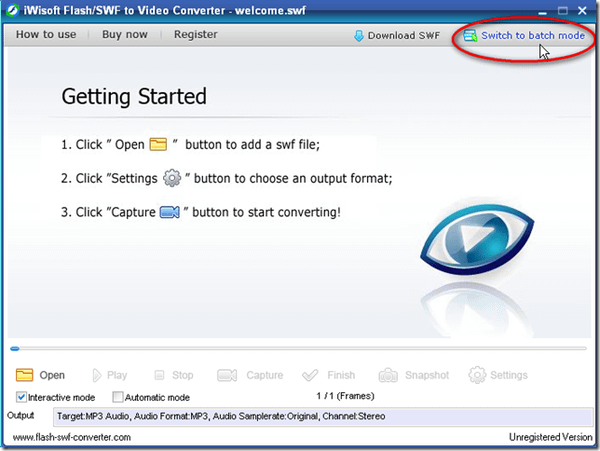This screenshot has height=451, width=600.
Task: Click the Capture button label
Action: [x=265, y=375]
